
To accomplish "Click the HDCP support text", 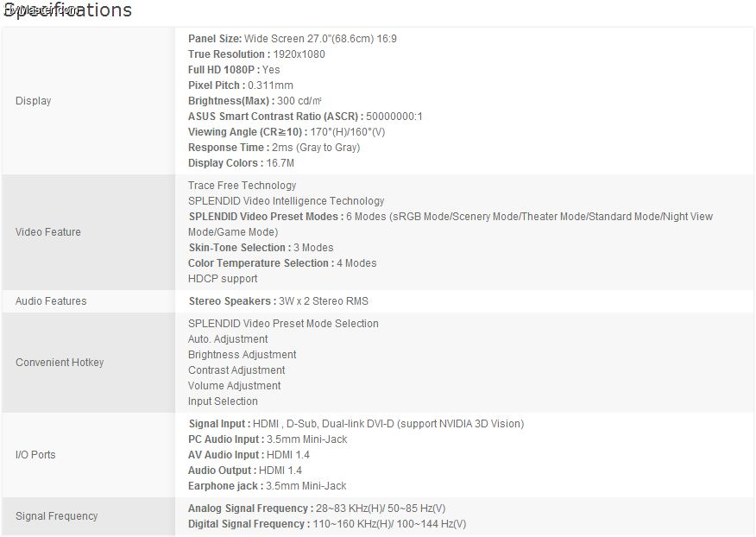I will coord(223,279).
